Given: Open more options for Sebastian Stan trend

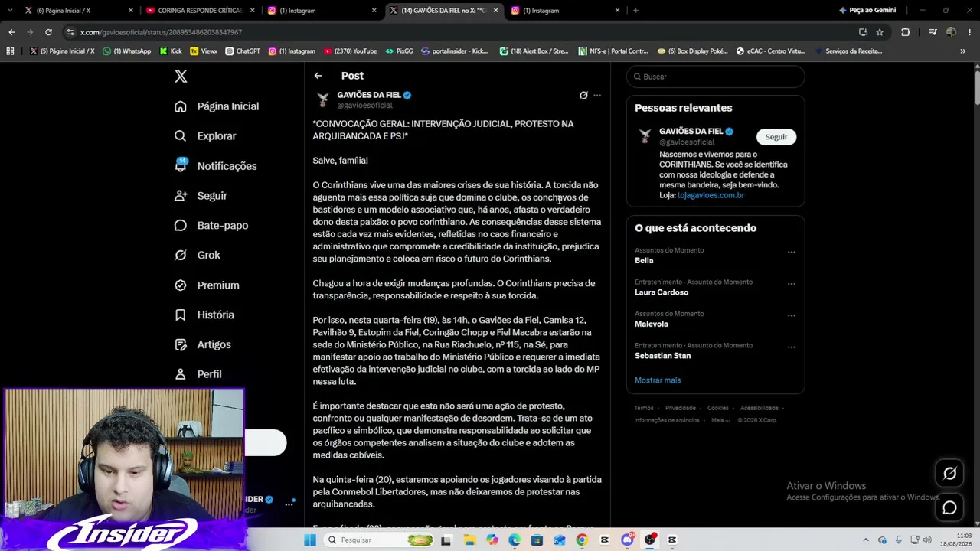Looking at the screenshot, I should (792, 347).
